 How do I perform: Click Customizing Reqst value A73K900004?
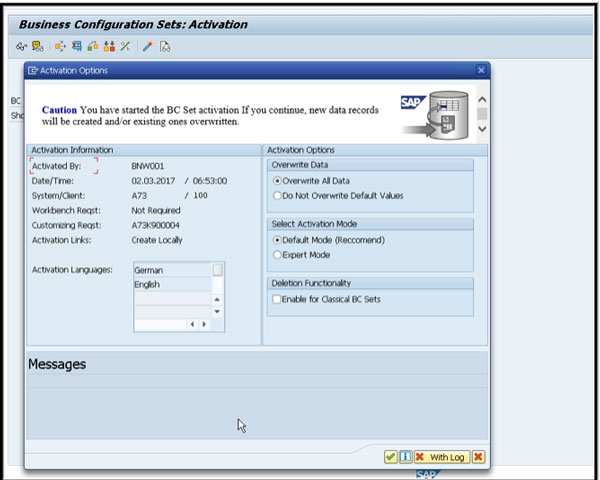click(155, 225)
